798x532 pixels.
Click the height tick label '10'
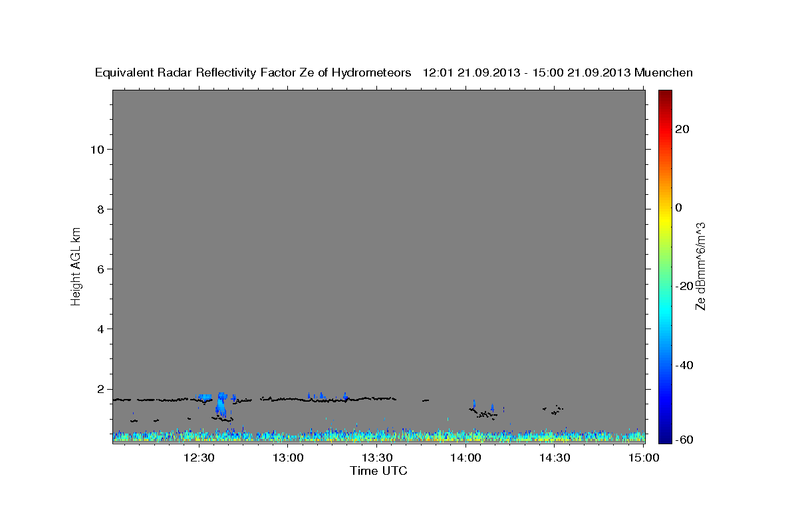point(96,149)
